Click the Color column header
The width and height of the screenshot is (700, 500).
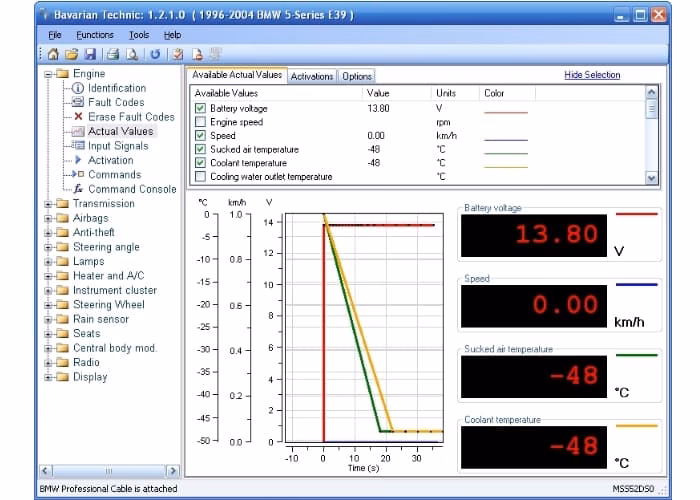point(508,93)
